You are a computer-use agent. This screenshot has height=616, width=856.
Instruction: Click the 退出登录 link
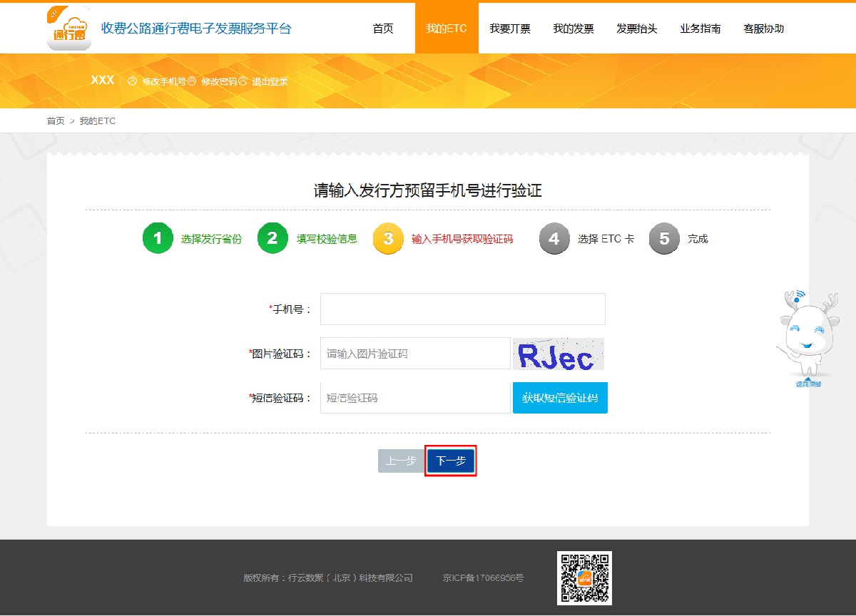click(x=270, y=81)
